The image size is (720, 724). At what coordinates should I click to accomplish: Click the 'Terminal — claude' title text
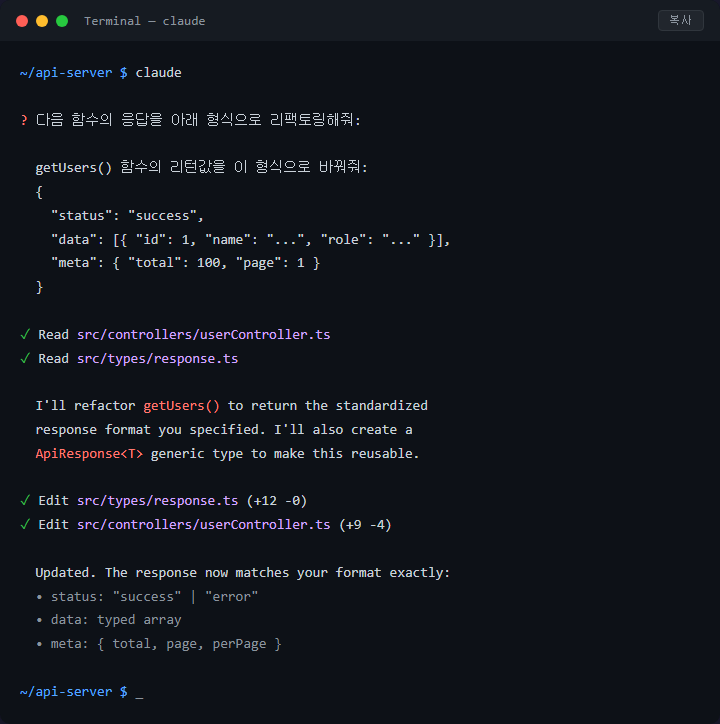(145, 21)
